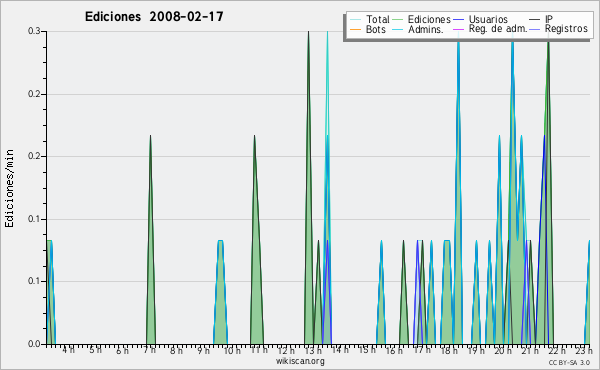Click the '19 h' x-axis label
The width and height of the screenshot is (600, 370).
click(476, 350)
